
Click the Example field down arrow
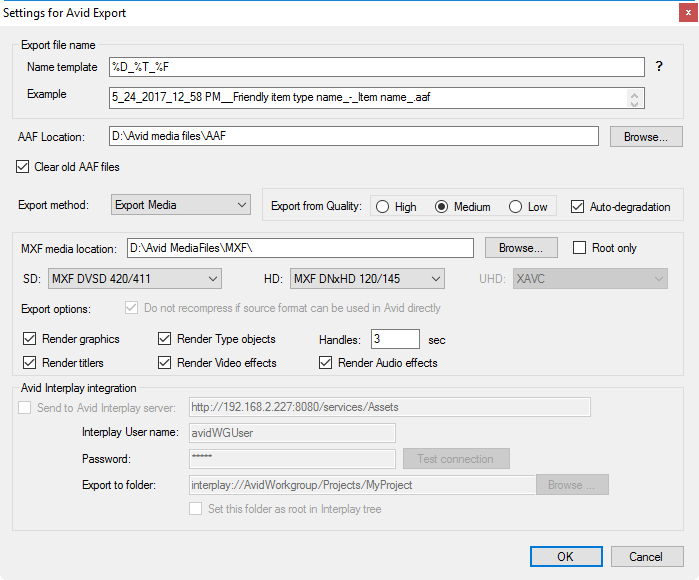click(x=634, y=103)
